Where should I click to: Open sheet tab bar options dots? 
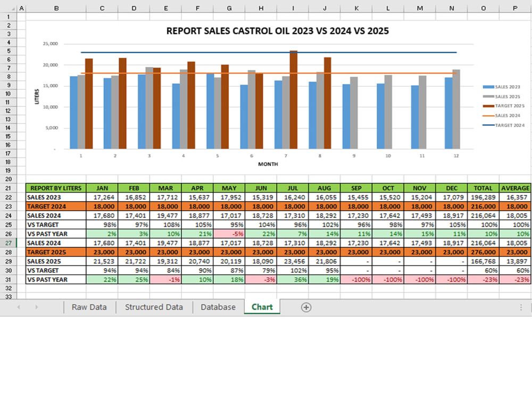pyautogui.click(x=521, y=307)
